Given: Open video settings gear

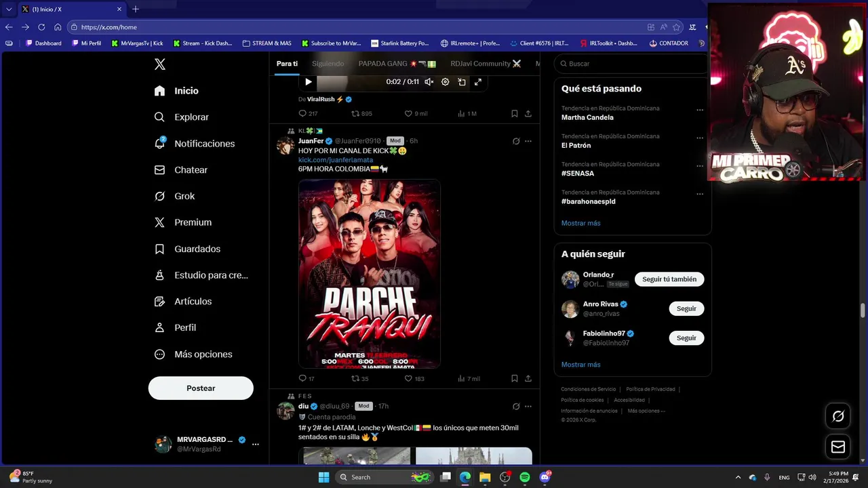Looking at the screenshot, I should click(445, 82).
